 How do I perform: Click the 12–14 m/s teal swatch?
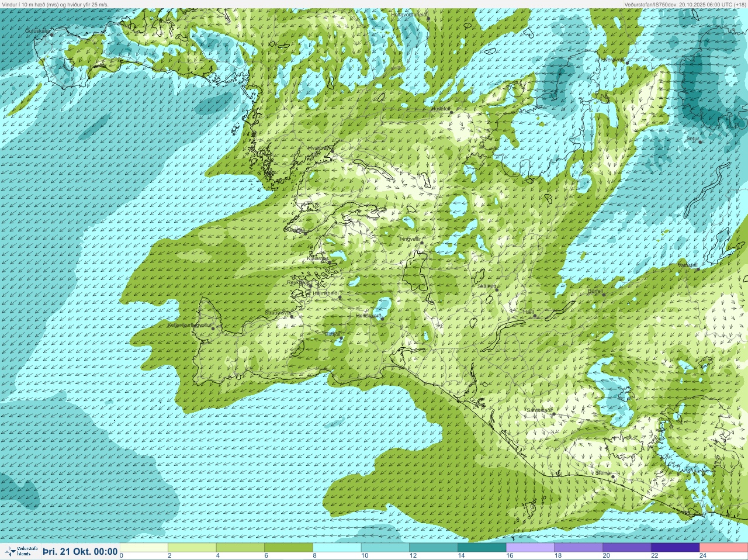(434, 548)
